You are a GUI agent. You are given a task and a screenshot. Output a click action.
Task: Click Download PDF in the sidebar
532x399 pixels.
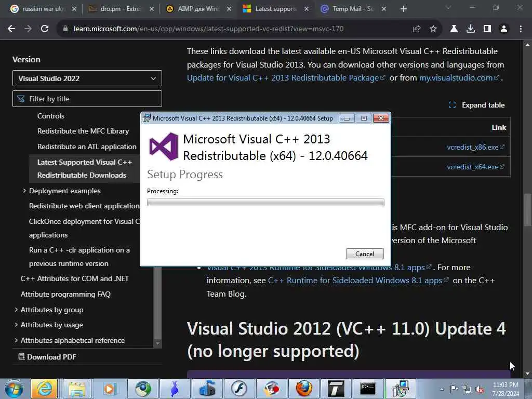tap(47, 357)
